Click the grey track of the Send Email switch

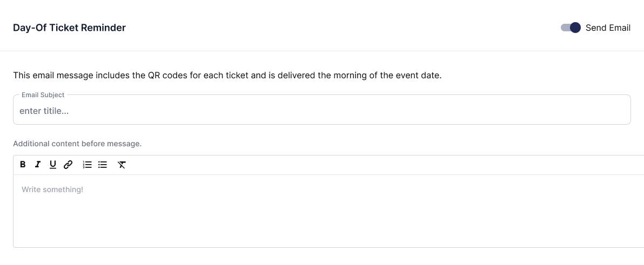565,28
